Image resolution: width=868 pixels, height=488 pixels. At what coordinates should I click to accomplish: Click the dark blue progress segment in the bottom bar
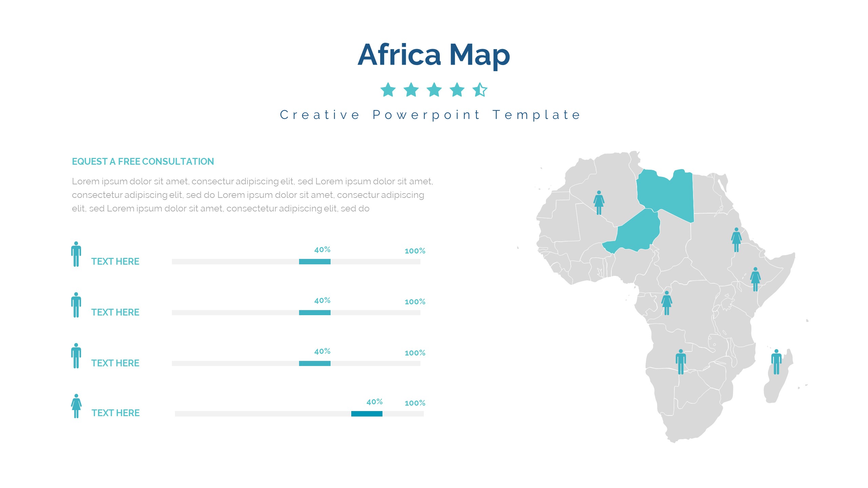[367, 414]
